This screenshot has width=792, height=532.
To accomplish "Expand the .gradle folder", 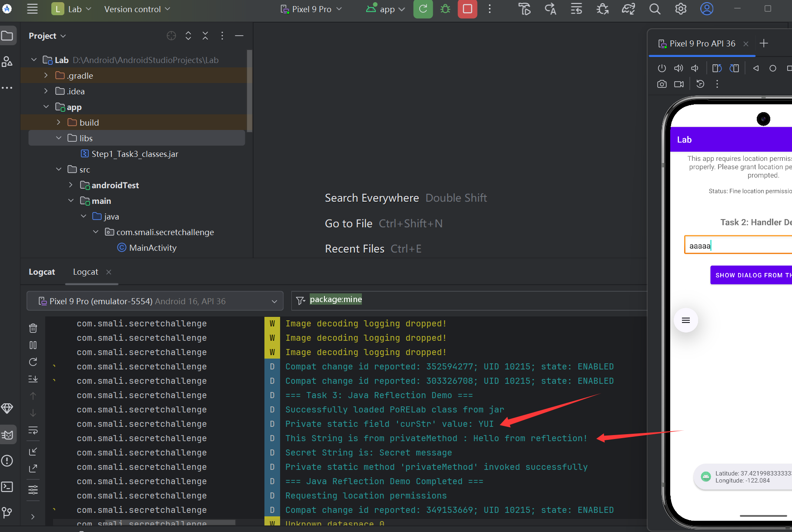I will click(x=46, y=76).
